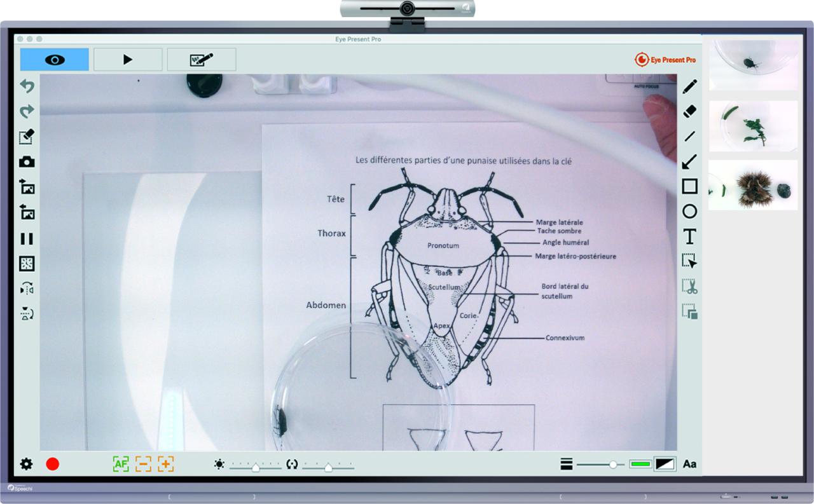814x504 pixels.
Task: Pause the live camera feed
Action: [x=26, y=238]
